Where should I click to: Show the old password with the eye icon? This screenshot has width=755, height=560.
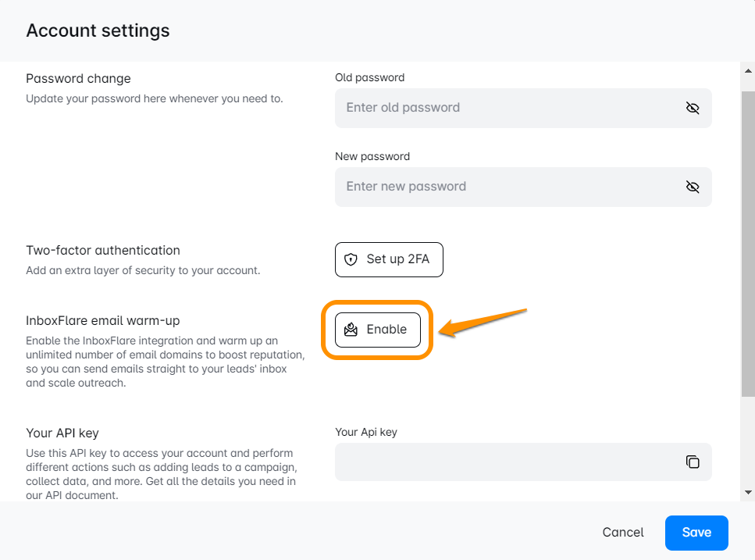692,108
